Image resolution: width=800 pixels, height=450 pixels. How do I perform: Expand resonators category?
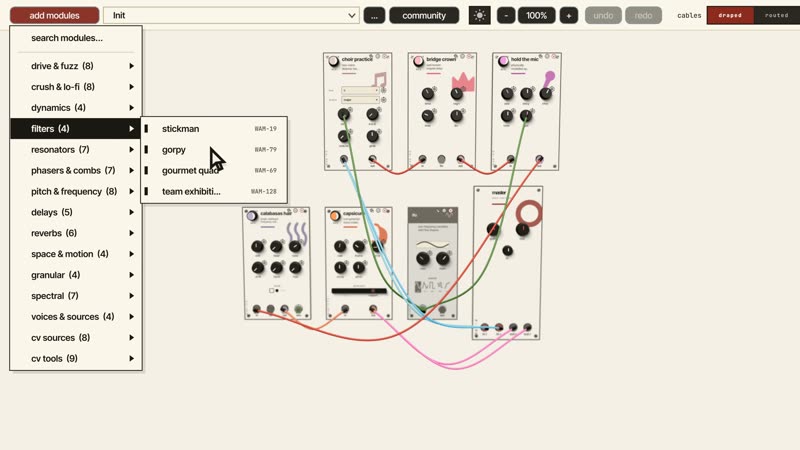pyautogui.click(x=76, y=149)
